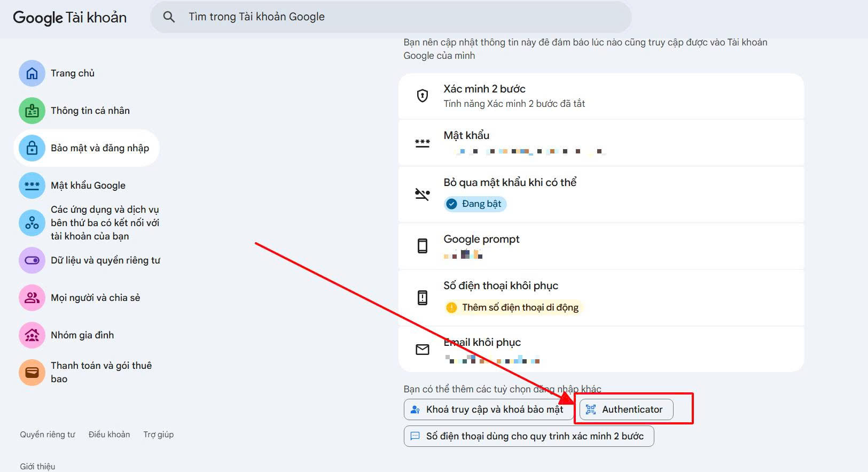The height and width of the screenshot is (472, 868).
Task: Click the phone icon beside Google prompt
Action: [x=423, y=246]
